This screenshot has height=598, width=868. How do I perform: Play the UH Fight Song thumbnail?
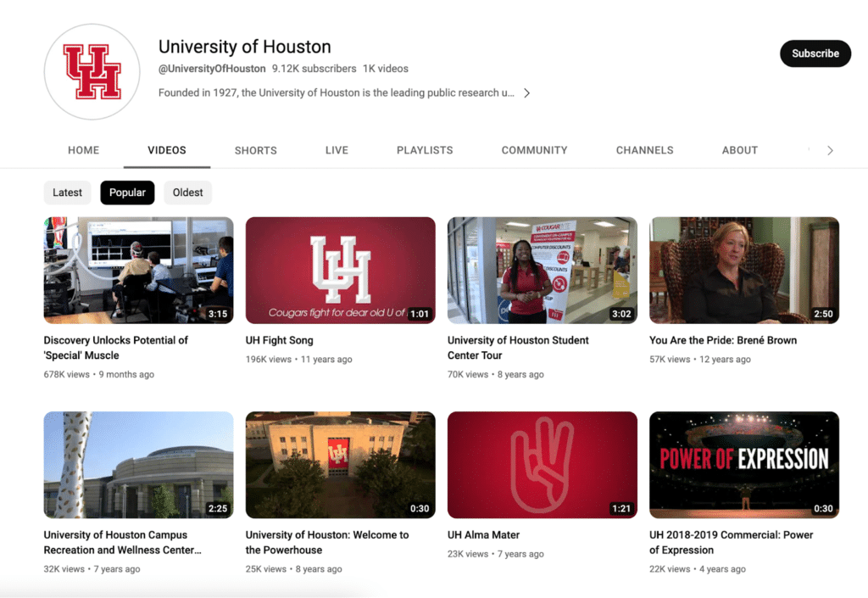click(x=341, y=271)
